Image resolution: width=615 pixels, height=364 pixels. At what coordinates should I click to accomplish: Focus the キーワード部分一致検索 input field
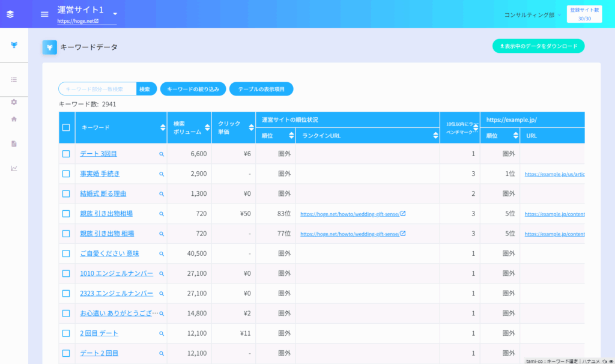pos(98,89)
